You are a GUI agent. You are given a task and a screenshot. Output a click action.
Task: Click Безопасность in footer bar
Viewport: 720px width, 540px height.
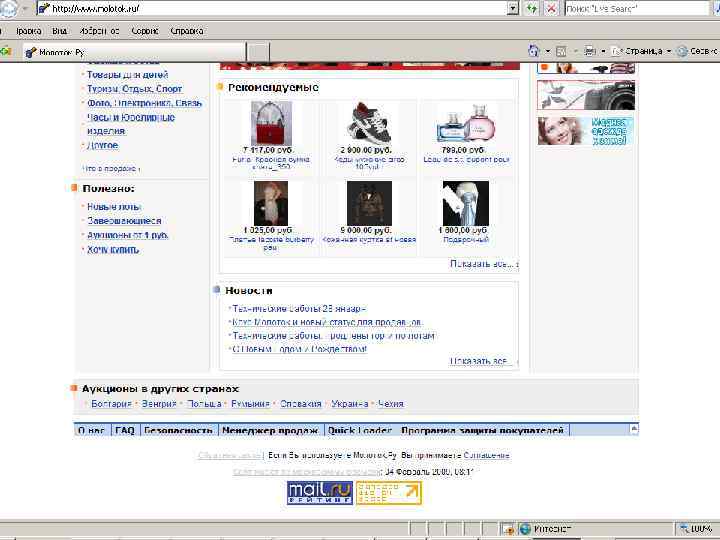pyautogui.click(x=178, y=430)
